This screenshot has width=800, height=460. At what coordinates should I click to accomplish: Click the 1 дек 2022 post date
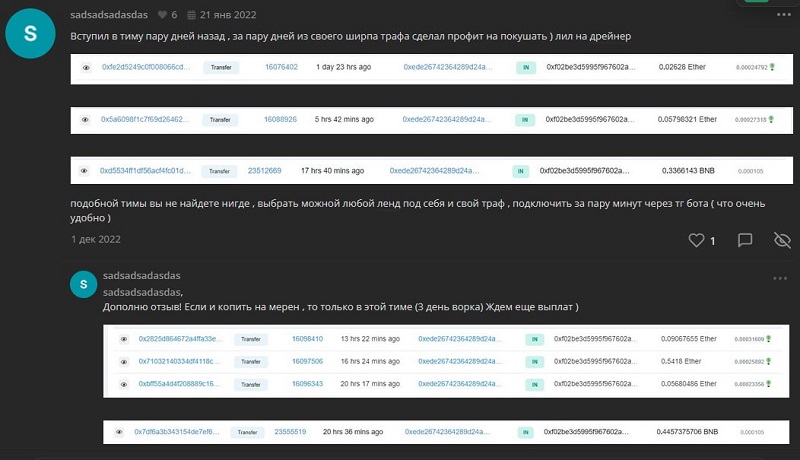click(x=96, y=240)
